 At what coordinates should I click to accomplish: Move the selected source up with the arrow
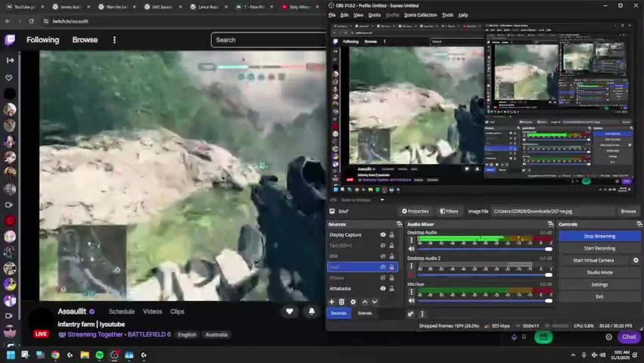pos(365,302)
